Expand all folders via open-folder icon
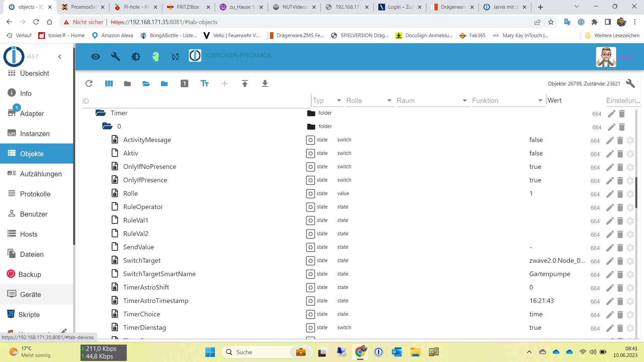 click(146, 83)
